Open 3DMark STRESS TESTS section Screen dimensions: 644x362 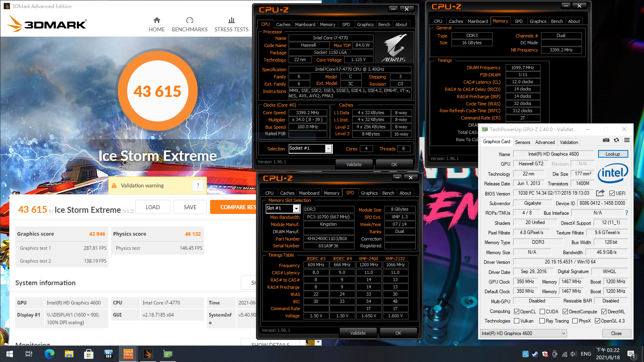click(231, 25)
